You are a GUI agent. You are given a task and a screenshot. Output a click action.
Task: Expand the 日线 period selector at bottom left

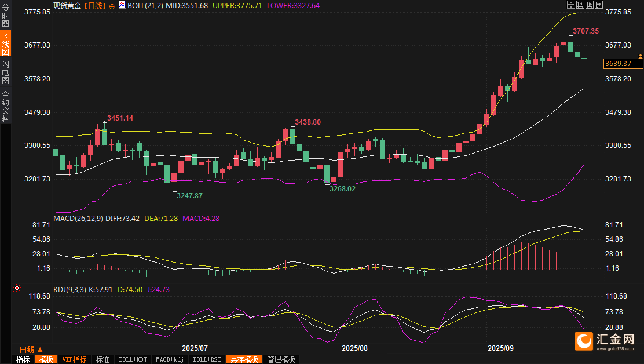point(31,350)
